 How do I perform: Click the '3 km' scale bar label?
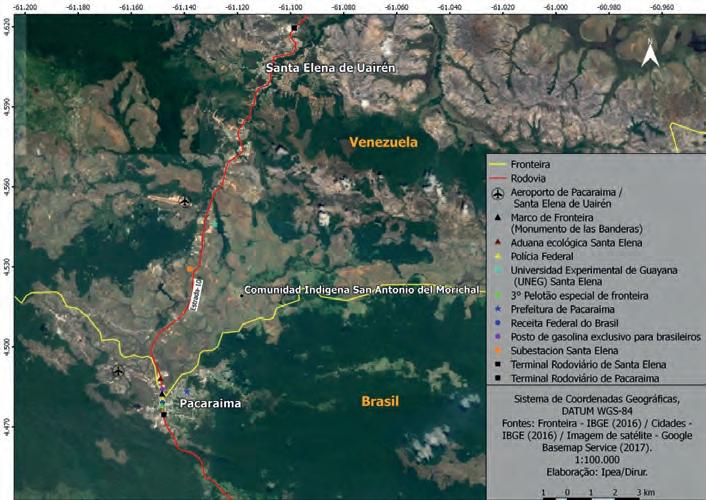(646, 492)
